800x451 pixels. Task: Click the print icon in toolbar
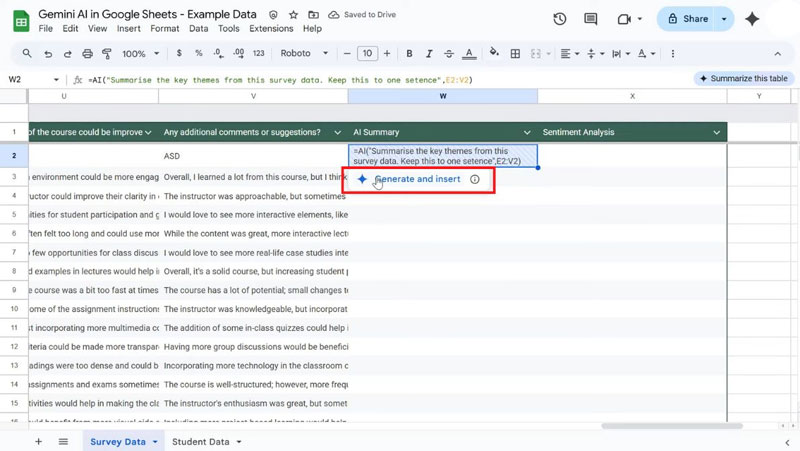tap(89, 53)
